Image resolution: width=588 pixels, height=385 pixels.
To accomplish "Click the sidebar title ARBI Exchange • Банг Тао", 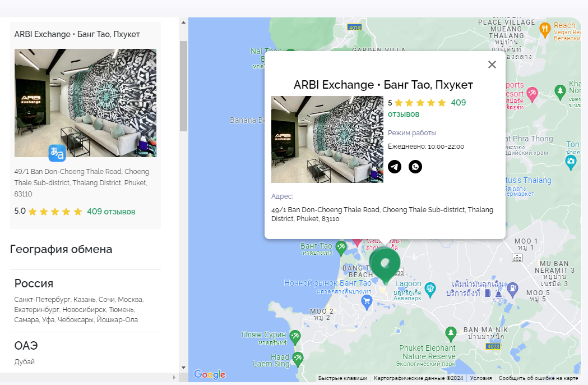I will click(77, 34).
